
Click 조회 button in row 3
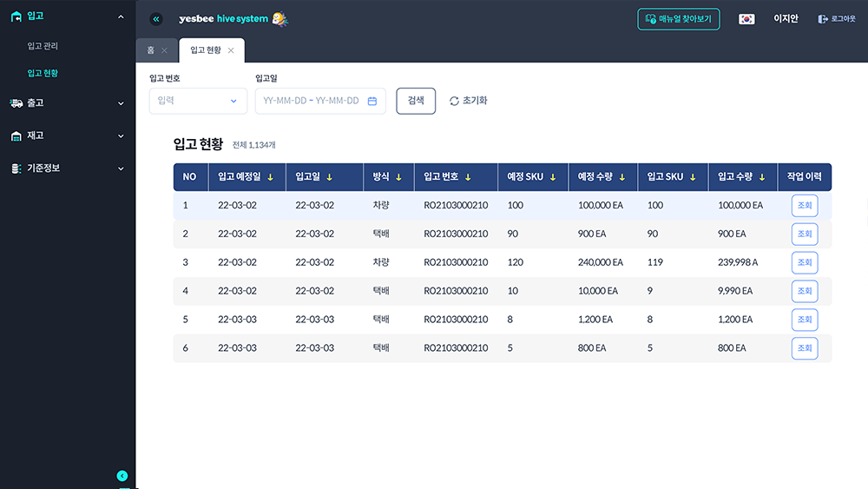pyautogui.click(x=805, y=262)
